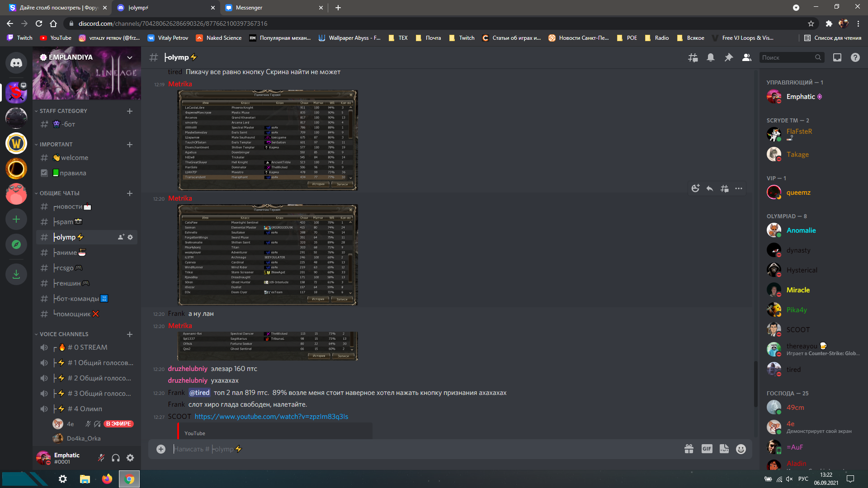Image resolution: width=868 pixels, height=488 pixels.
Task: Click the message input field
Action: tap(407, 449)
